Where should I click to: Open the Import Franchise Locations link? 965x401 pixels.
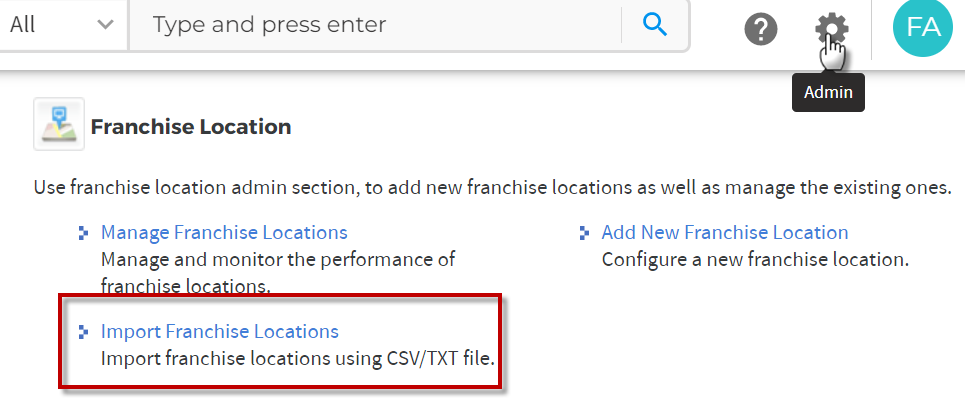220,332
